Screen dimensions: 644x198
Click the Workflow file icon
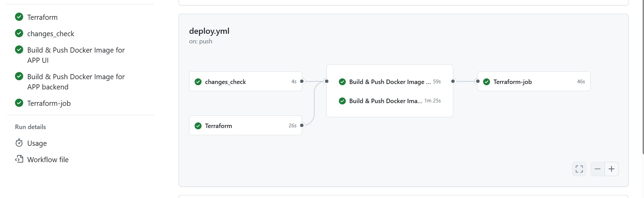click(x=19, y=159)
